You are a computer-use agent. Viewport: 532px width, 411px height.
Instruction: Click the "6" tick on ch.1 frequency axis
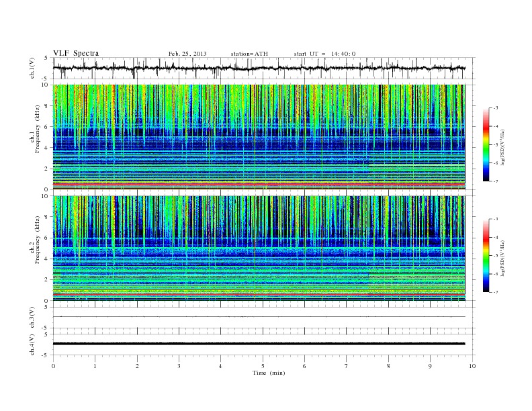pos(47,126)
